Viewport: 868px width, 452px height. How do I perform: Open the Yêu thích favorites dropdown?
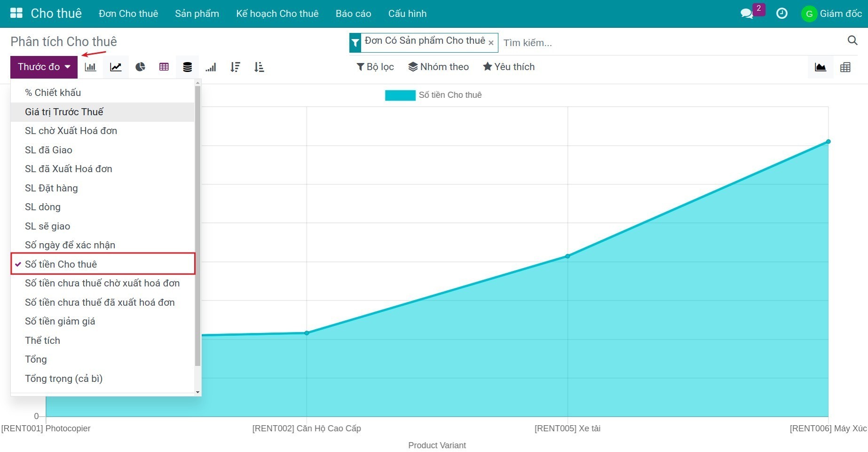509,67
